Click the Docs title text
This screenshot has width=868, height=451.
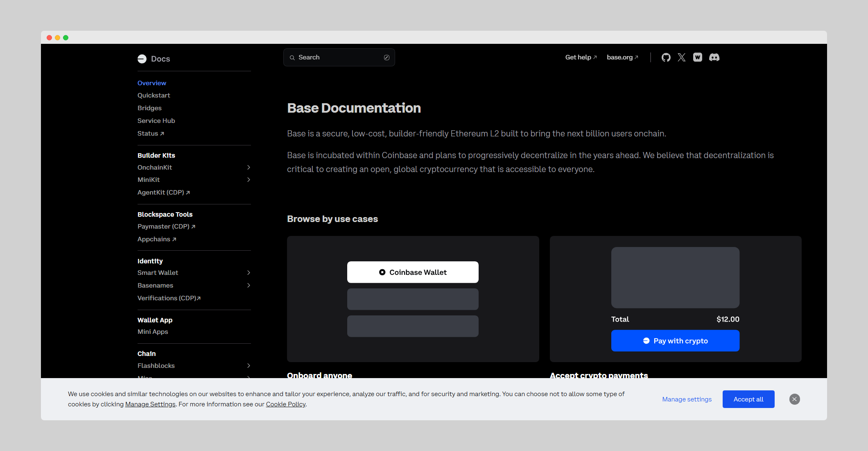(x=160, y=59)
